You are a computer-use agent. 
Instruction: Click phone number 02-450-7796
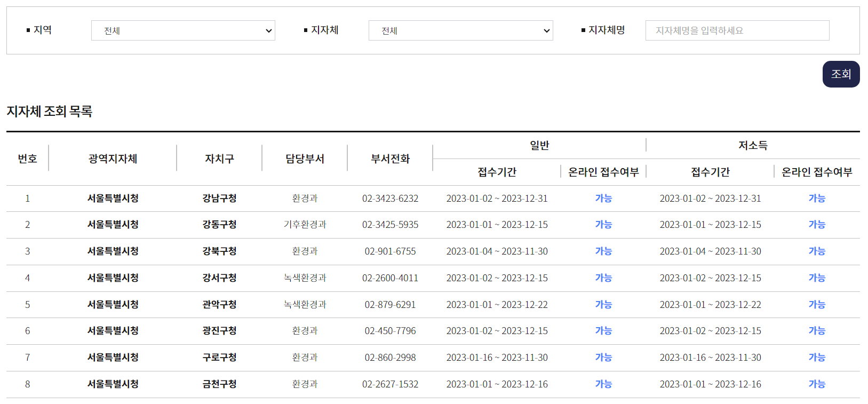point(390,331)
